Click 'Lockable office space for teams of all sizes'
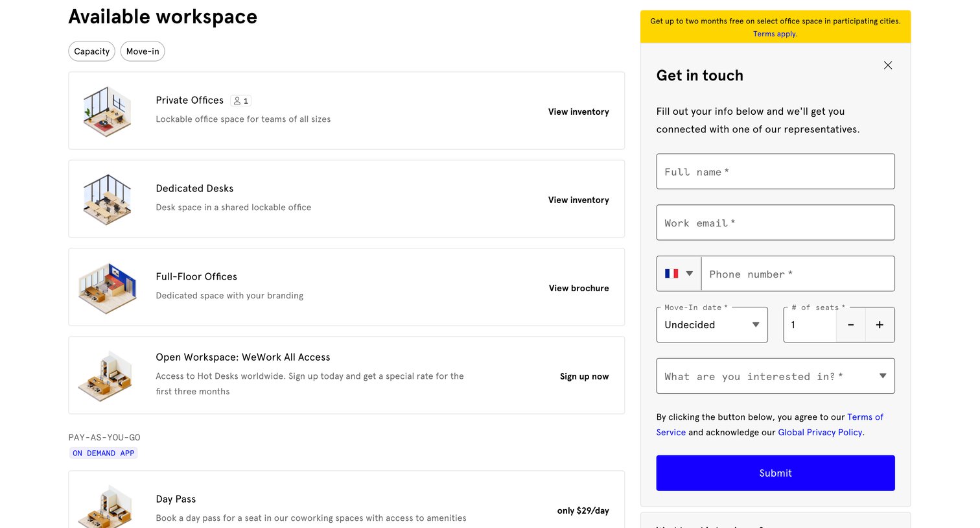 click(243, 119)
